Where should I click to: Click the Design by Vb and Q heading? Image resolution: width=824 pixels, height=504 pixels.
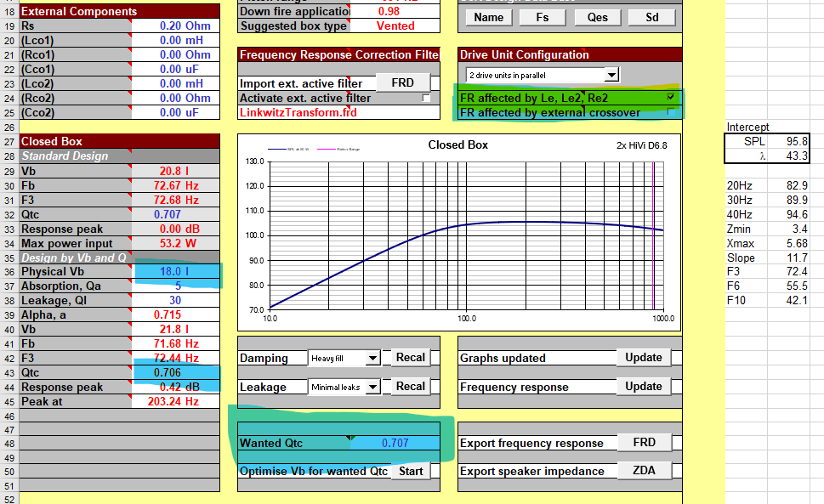pyautogui.click(x=119, y=258)
